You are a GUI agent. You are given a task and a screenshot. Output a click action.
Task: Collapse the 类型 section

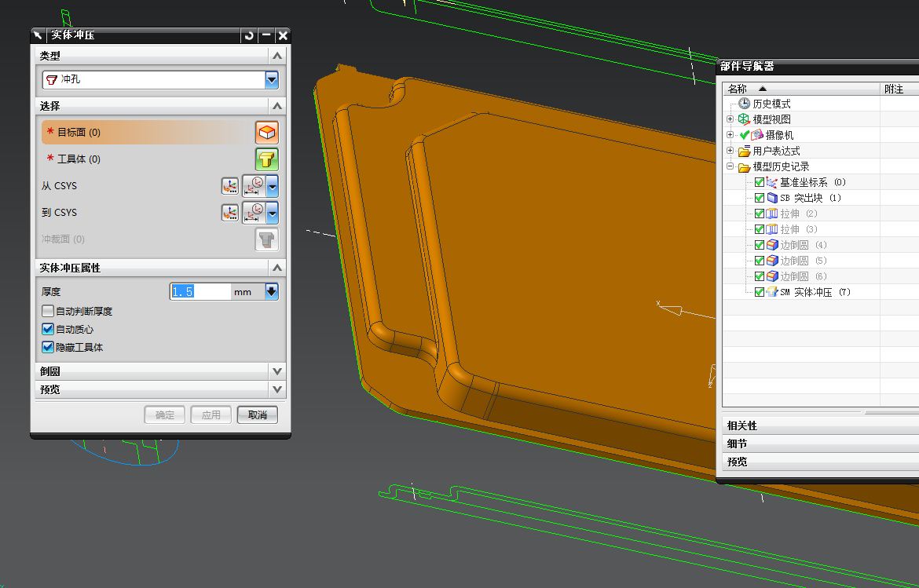277,56
